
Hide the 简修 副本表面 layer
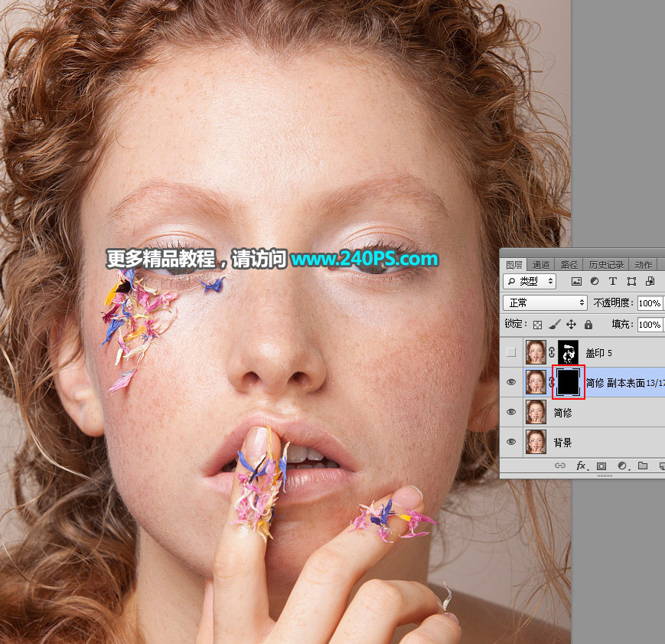(x=511, y=382)
